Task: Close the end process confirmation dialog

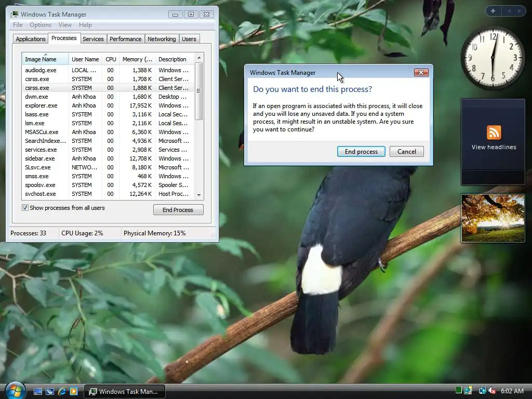Action: (x=421, y=72)
